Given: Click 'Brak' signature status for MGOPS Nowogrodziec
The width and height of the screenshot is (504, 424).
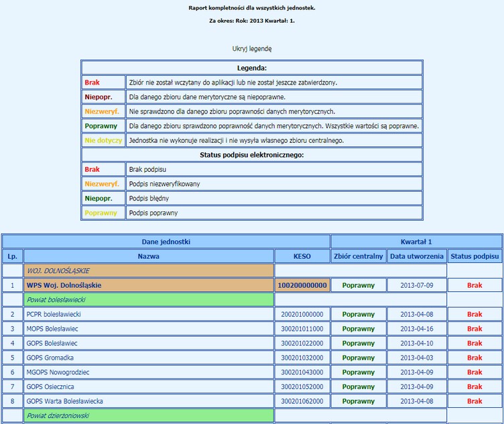Looking at the screenshot, I should click(475, 372).
